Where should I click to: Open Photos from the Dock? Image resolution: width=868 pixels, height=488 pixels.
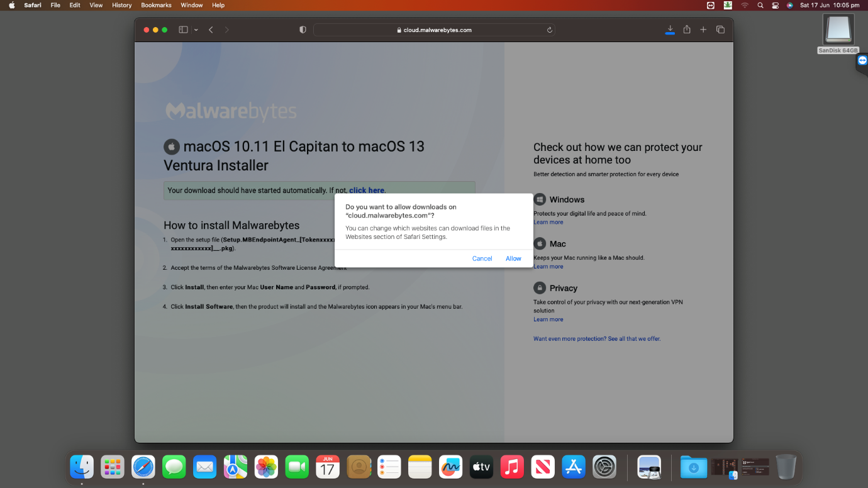click(x=267, y=467)
